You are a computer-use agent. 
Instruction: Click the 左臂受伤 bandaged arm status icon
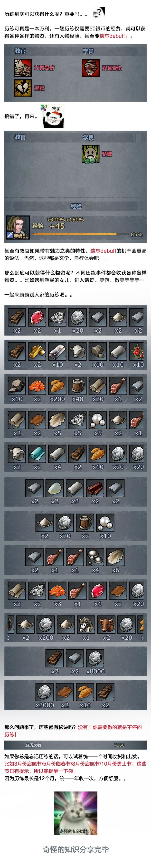23,68
